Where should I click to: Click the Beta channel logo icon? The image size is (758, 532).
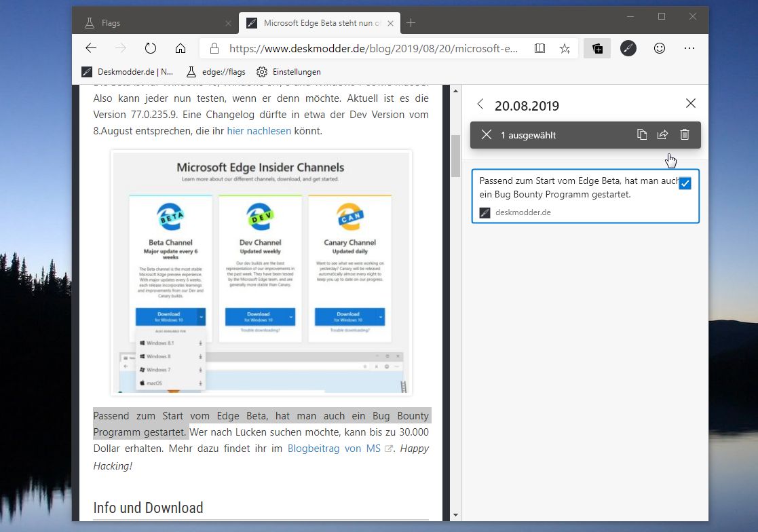click(x=170, y=217)
